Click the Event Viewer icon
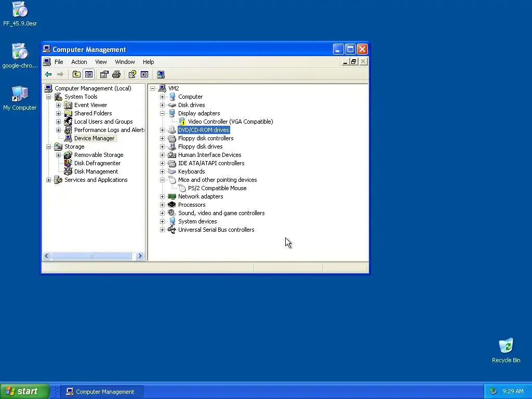Image resolution: width=532 pixels, height=399 pixels. [68, 105]
